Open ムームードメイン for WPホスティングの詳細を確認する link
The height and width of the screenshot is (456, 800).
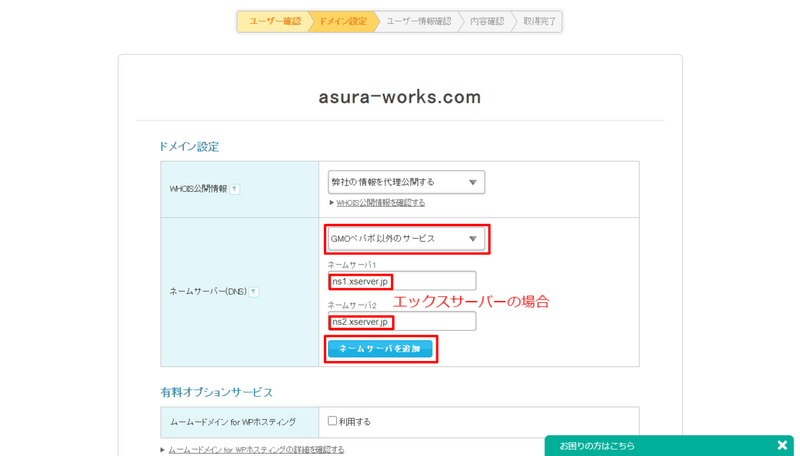coord(256,450)
